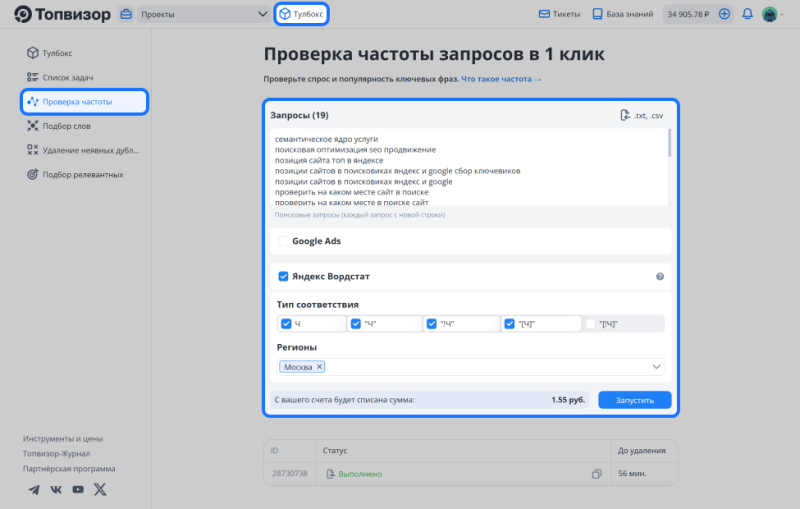Image resolution: width=800 pixels, height=509 pixels.
Task: Click the queries list scrollbar
Action: click(x=669, y=143)
